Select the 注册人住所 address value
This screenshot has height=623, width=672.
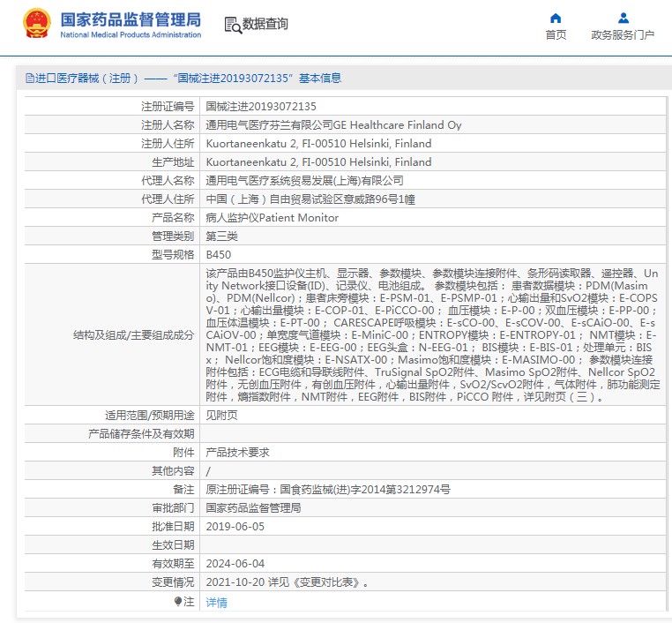coord(318,144)
